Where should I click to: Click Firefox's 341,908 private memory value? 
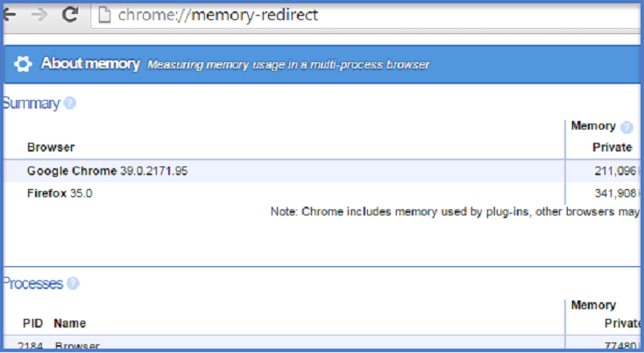(x=613, y=193)
